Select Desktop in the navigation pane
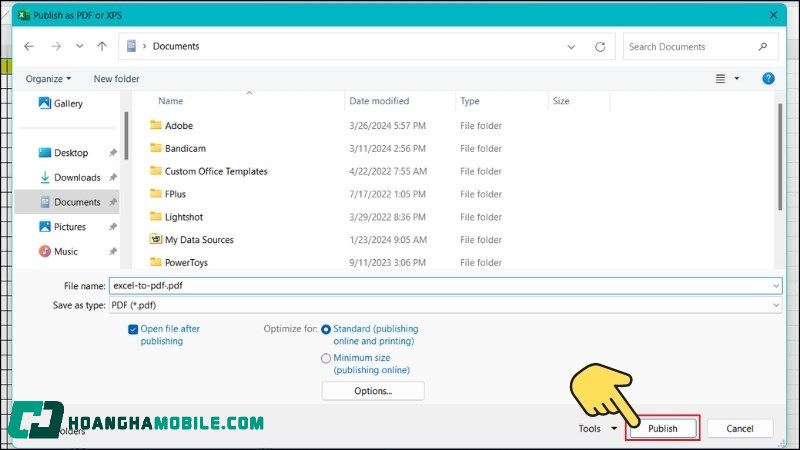 [70, 153]
